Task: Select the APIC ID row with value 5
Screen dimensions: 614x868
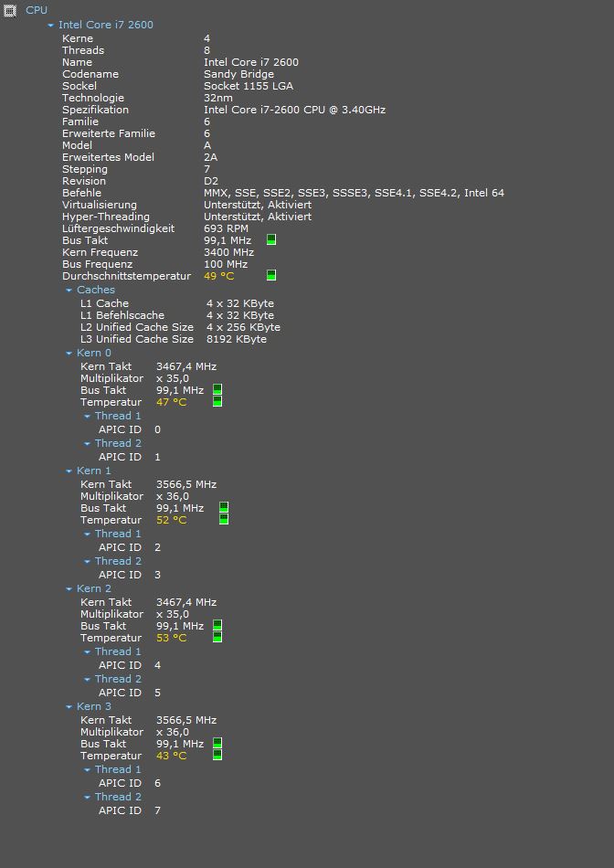Action: pos(130,693)
